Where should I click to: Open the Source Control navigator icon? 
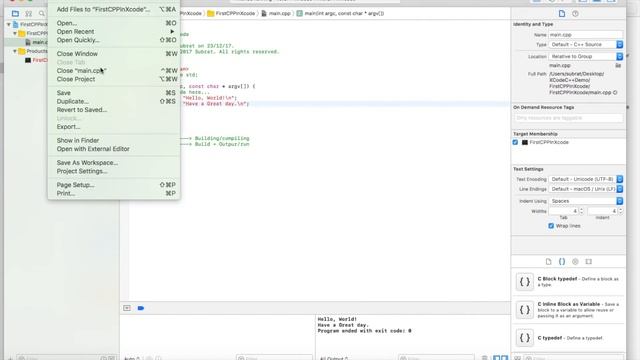(x=29, y=13)
